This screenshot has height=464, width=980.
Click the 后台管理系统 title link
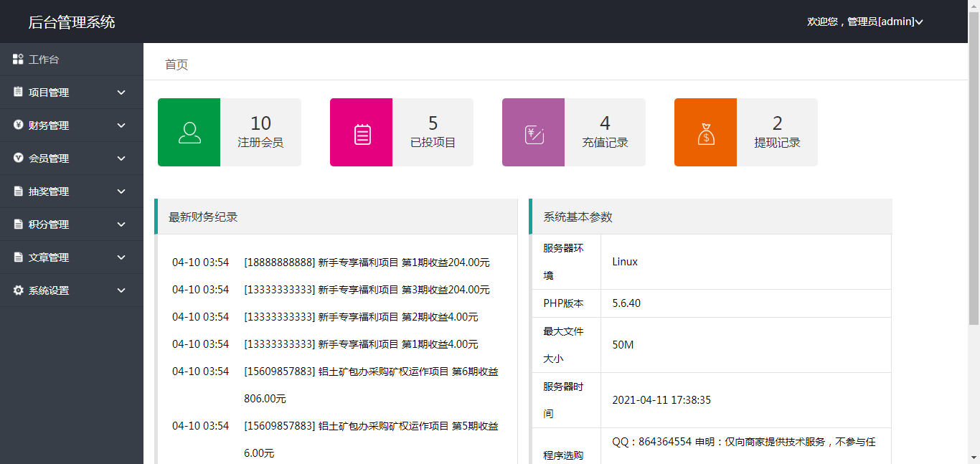[72, 22]
